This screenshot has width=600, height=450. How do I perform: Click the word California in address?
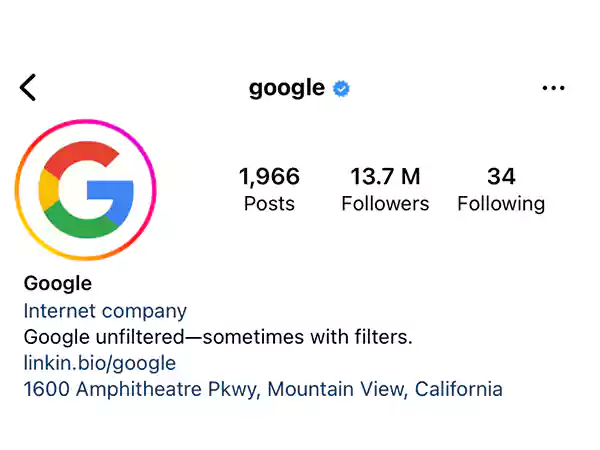pos(459,389)
